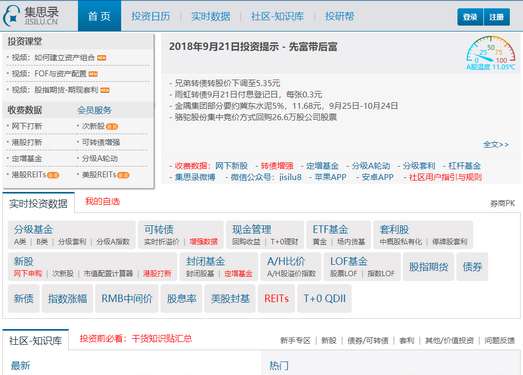This screenshot has height=375, width=523.
Task: Open A/H比价 category
Action: [x=286, y=261]
